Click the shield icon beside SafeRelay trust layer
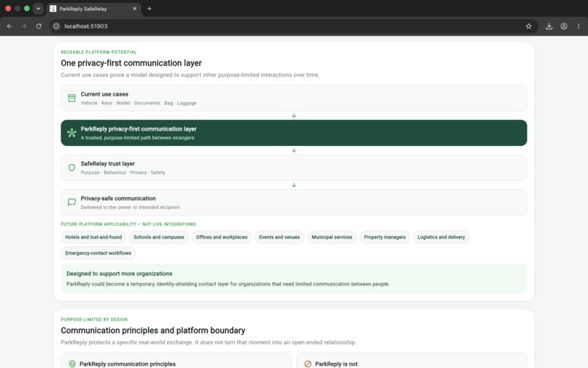 click(x=71, y=167)
